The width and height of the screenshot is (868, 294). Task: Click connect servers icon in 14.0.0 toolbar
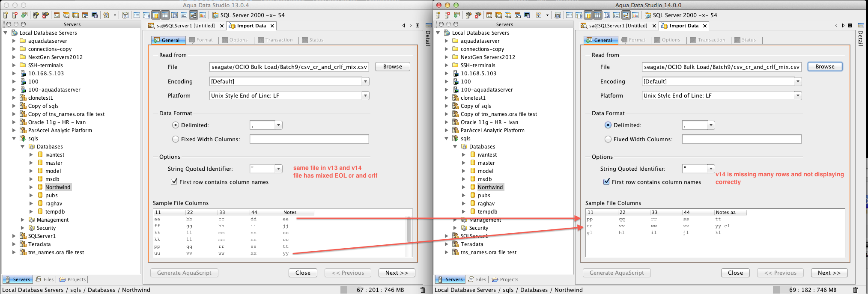tap(468, 15)
